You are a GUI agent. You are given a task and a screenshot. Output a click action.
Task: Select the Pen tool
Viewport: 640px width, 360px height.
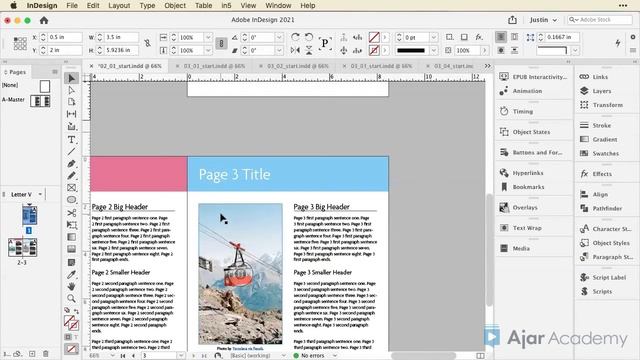tap(71, 164)
